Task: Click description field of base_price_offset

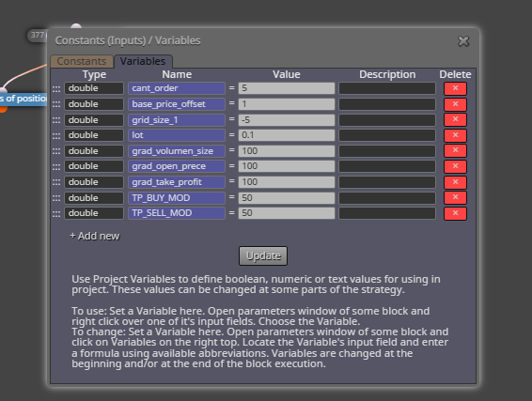Action: (387, 104)
